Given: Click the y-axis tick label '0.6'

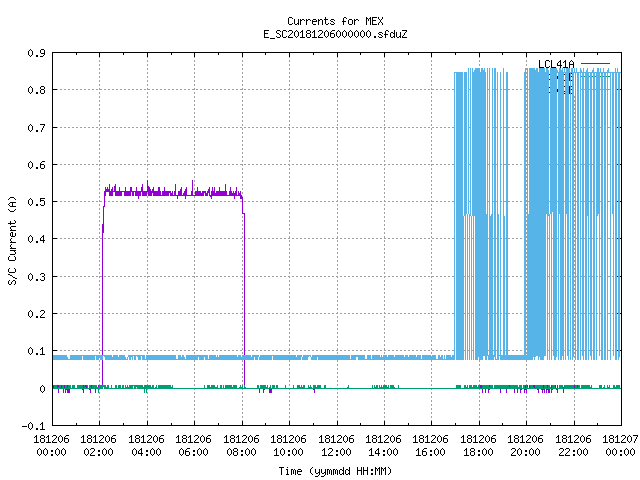Looking at the screenshot, I should pyautogui.click(x=36, y=165).
